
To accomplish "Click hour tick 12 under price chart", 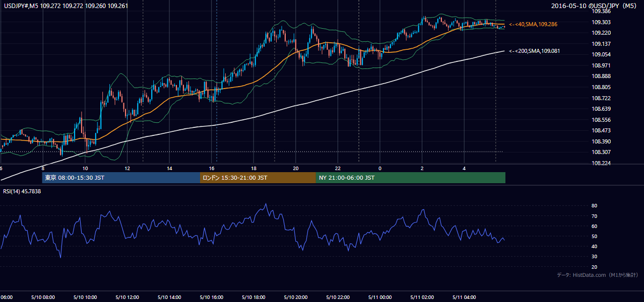I will pos(127,169).
